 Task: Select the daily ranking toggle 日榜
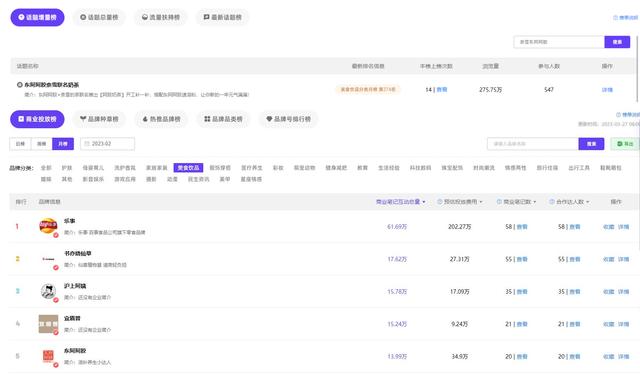[x=20, y=144]
